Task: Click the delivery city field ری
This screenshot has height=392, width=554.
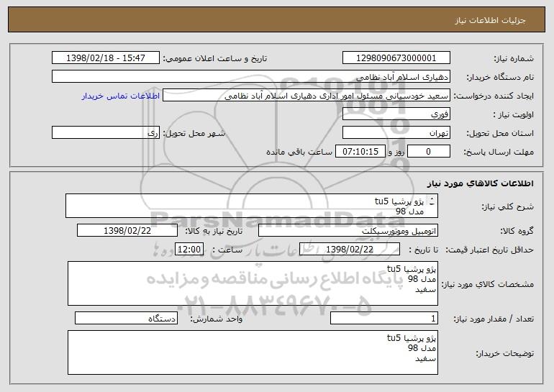Action: click(106, 133)
